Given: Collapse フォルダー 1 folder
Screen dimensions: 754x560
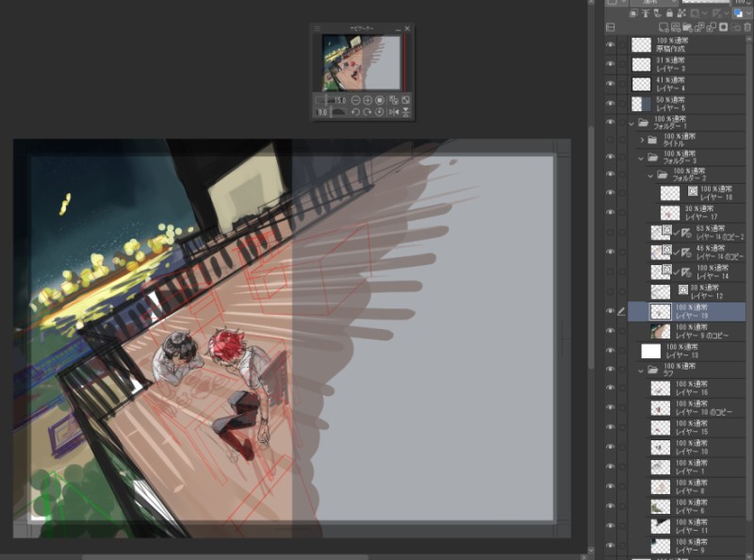Looking at the screenshot, I should tap(631, 124).
